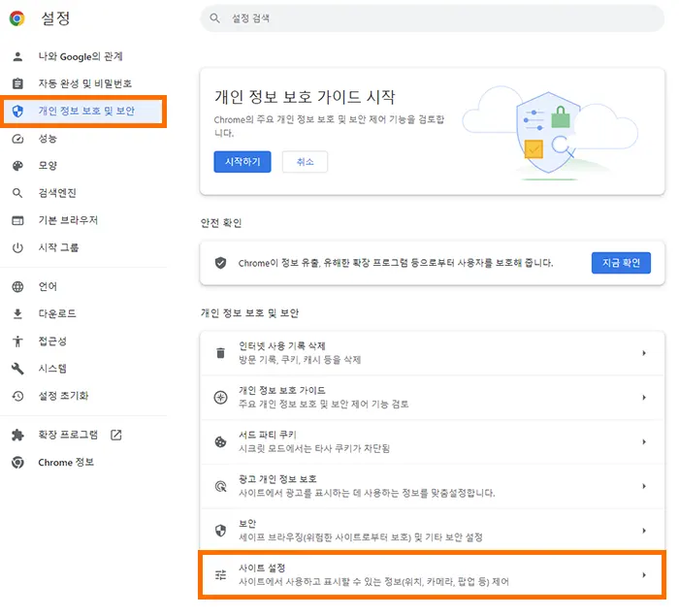Click the clipboard icon for 자동 완성 및 비밀번호

(x=17, y=83)
